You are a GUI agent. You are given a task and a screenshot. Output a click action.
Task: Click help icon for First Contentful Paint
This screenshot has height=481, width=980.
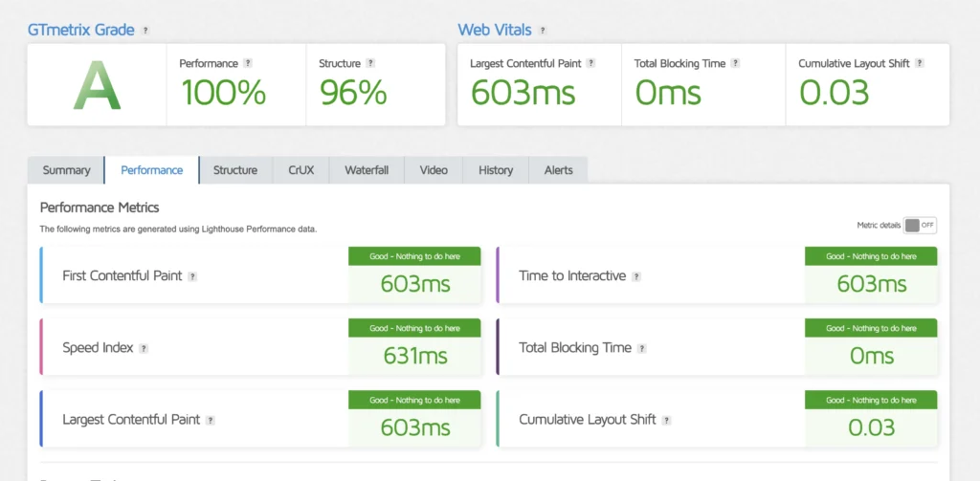click(192, 276)
